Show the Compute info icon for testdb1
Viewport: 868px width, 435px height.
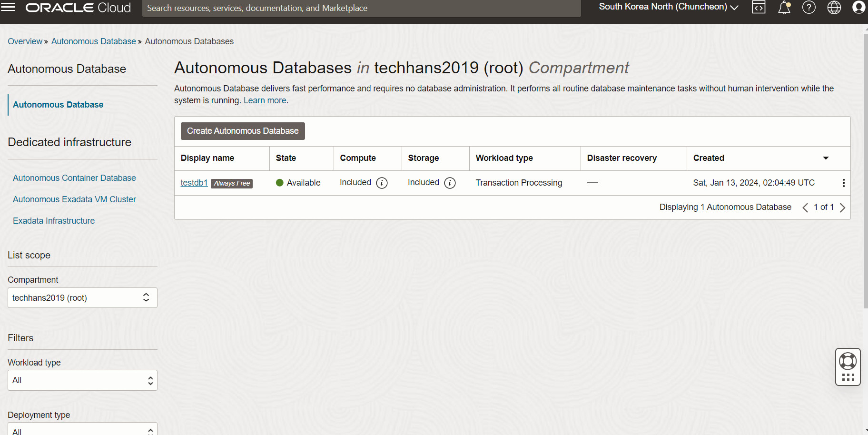point(382,183)
